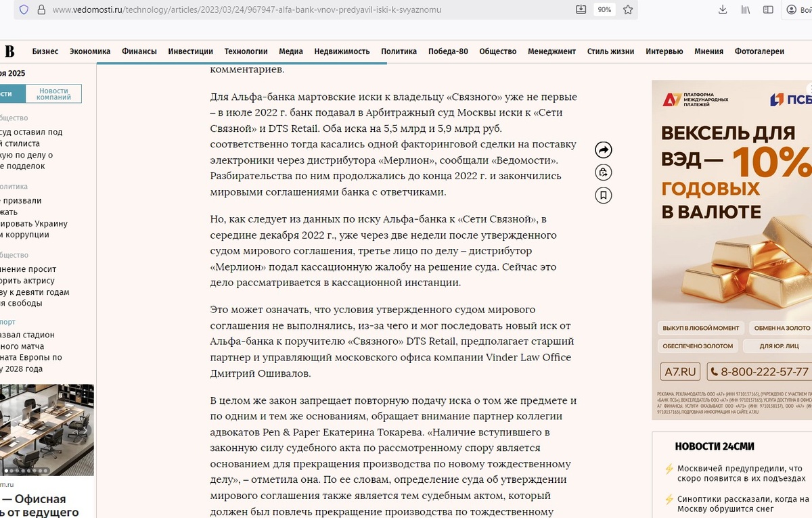
Task: Go to the Недвижимость section
Action: [x=342, y=51]
